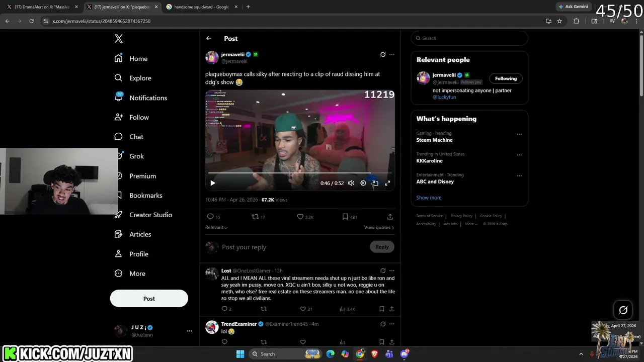
Task: Open more options for KKKaroline trend
Action: (x=519, y=155)
